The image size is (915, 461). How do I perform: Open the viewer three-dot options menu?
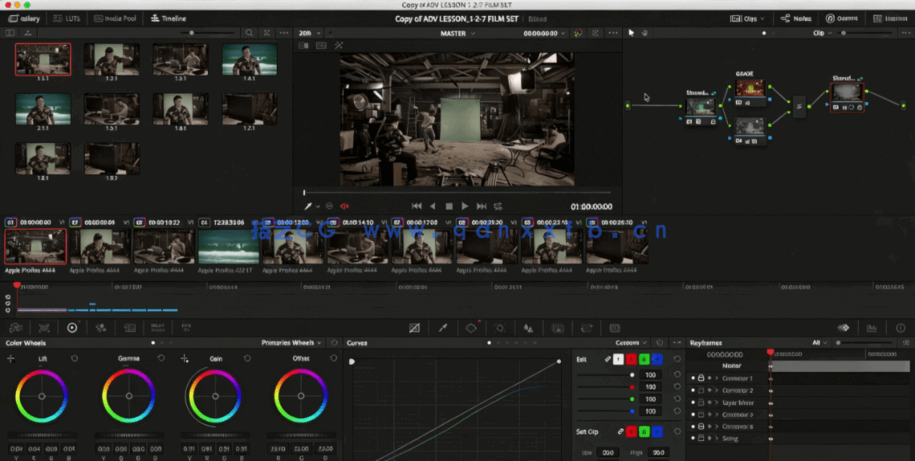point(613,33)
